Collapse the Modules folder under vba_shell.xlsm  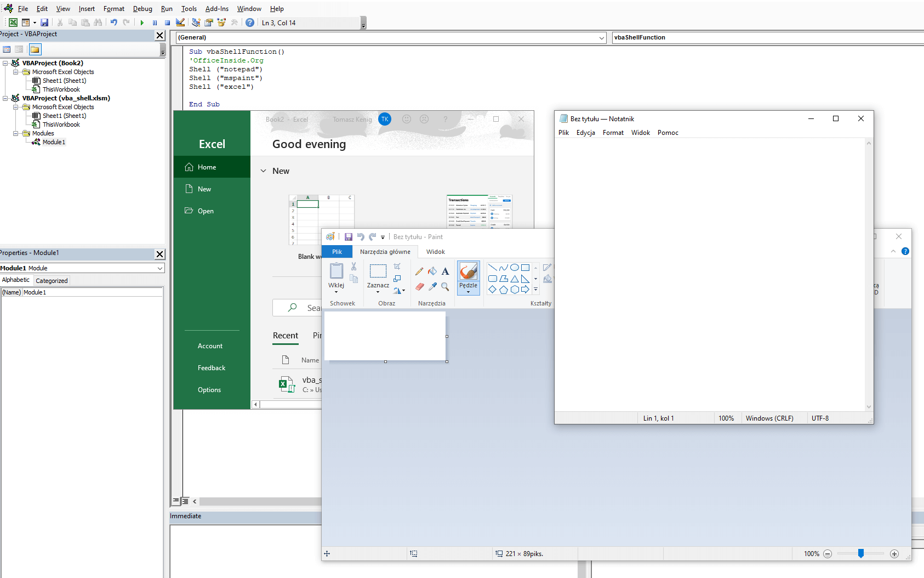point(16,133)
